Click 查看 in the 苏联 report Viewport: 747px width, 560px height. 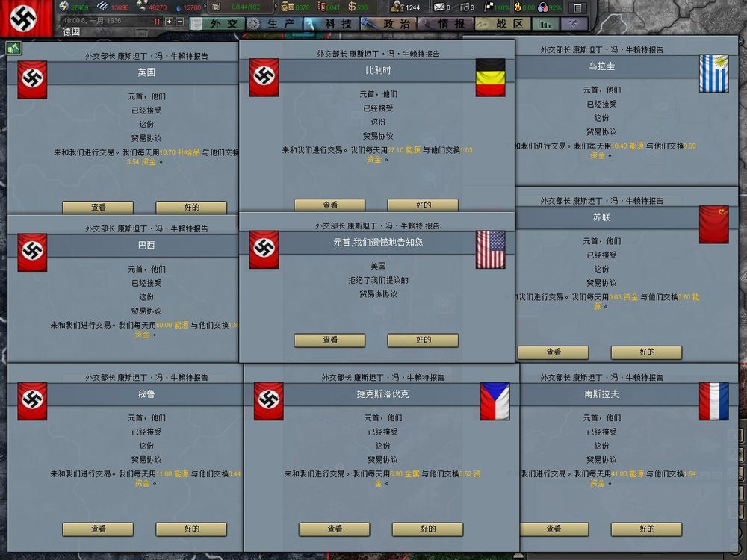pos(553,352)
